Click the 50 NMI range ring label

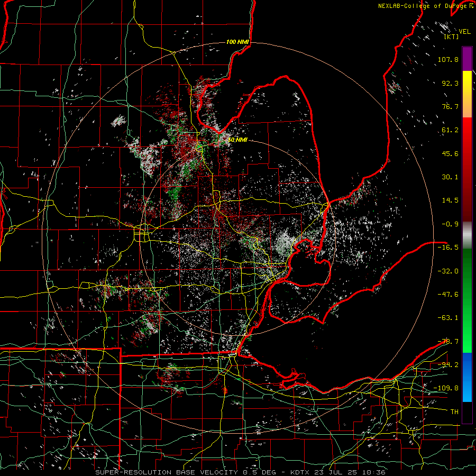click(237, 140)
